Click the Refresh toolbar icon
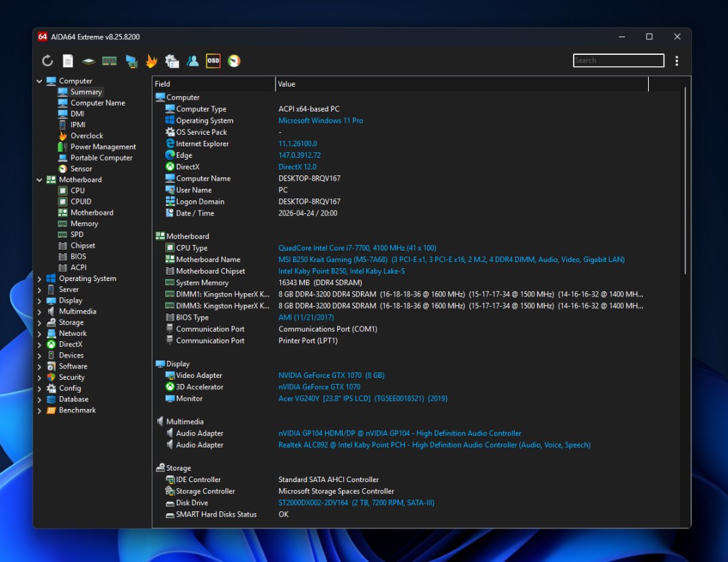The width and height of the screenshot is (728, 562). 47,61
